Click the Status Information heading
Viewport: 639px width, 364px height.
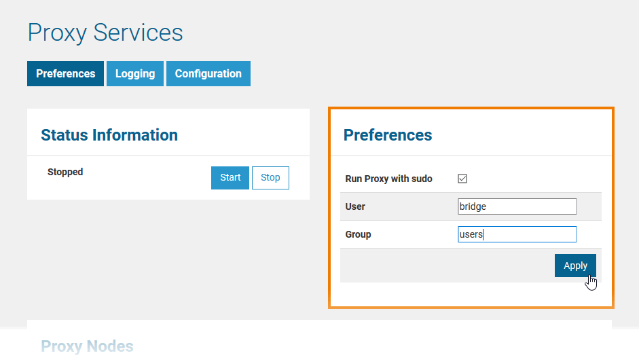[x=109, y=135]
